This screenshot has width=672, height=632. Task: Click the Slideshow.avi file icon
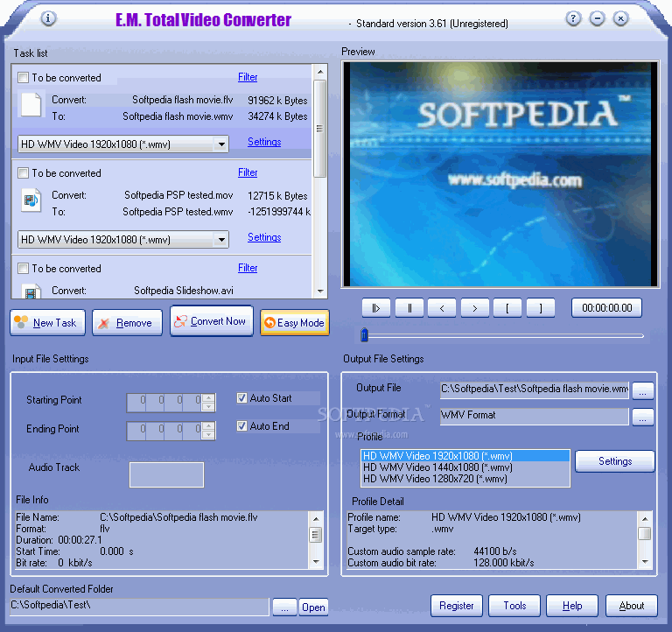(x=31, y=291)
